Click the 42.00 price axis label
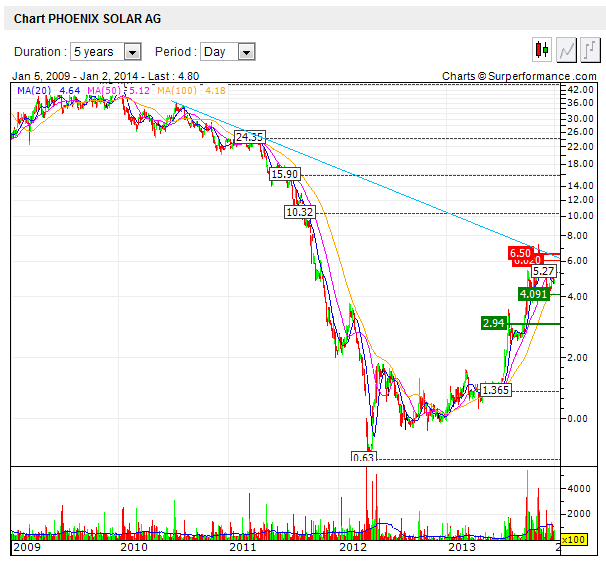Viewport: 606px width, 562px height. (580, 90)
